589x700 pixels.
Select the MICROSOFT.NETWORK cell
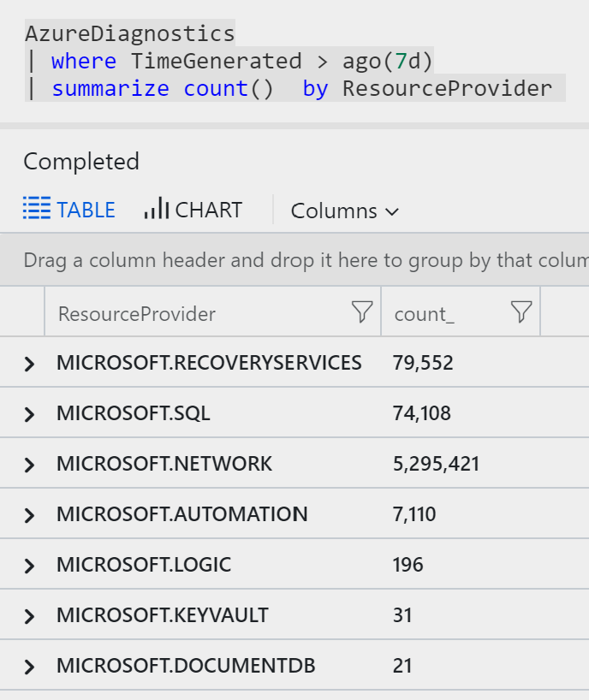(164, 464)
